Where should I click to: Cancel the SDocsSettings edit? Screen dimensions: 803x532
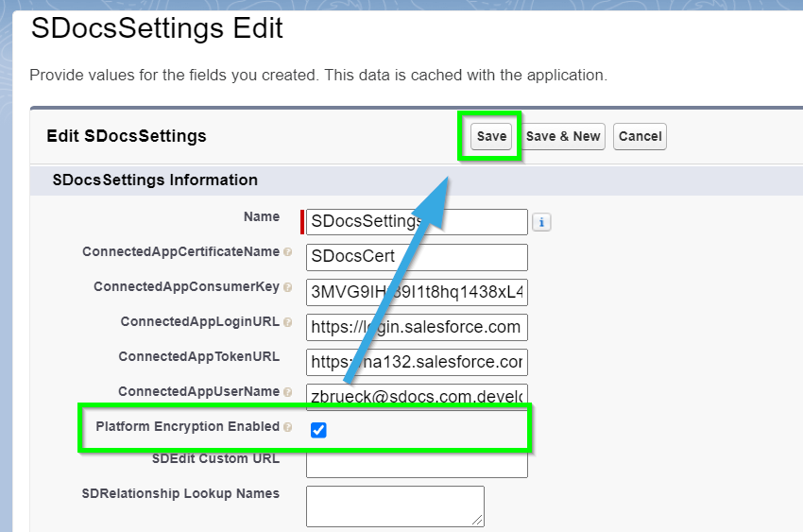tap(640, 136)
